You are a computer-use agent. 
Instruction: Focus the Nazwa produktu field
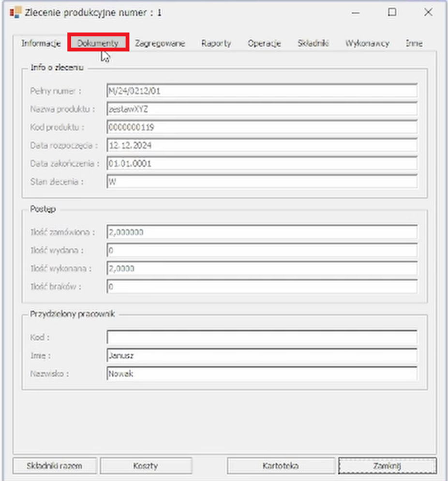tap(261, 109)
